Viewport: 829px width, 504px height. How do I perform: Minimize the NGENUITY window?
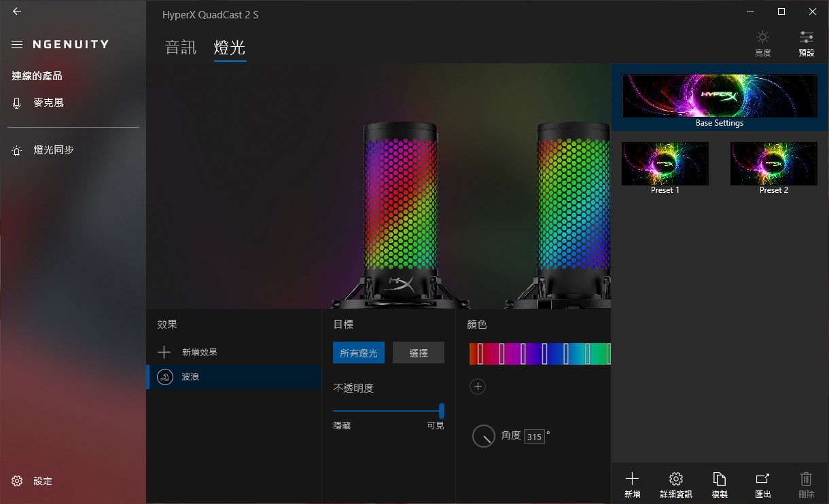(x=750, y=12)
